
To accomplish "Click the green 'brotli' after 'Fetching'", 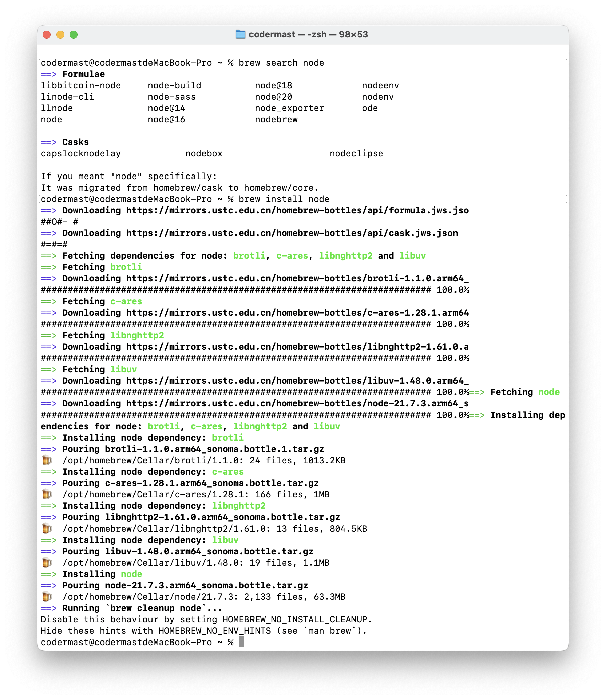I will click(126, 267).
